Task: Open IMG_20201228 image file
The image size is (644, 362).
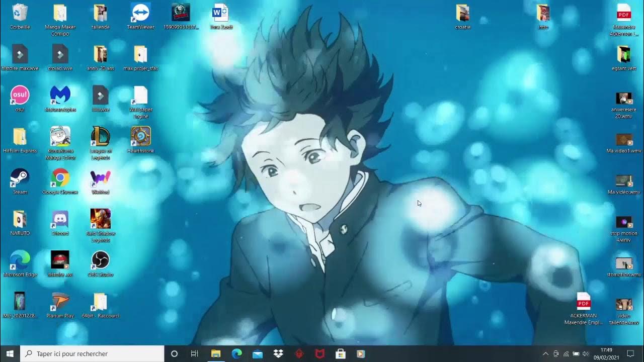Action: coord(20,305)
